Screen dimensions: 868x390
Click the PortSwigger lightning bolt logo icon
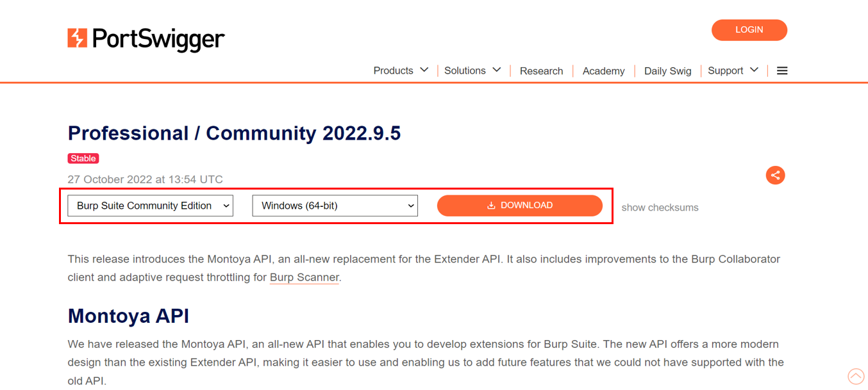click(x=77, y=38)
